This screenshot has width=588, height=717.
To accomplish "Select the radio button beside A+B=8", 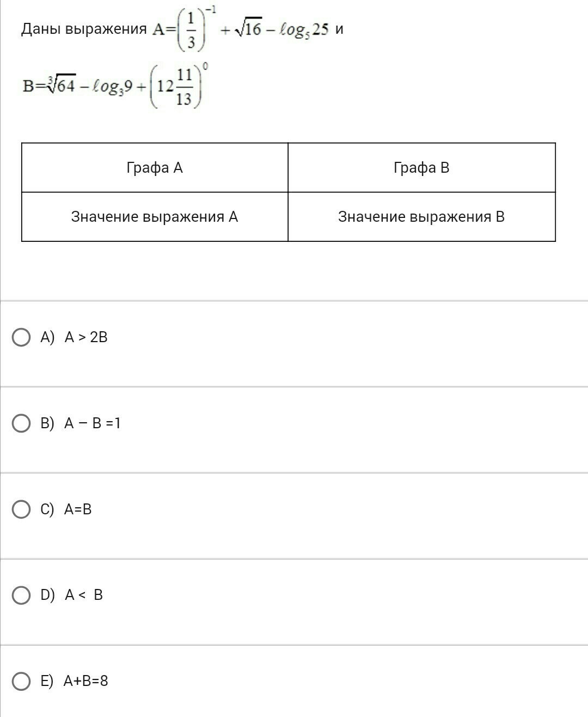I will click(21, 681).
